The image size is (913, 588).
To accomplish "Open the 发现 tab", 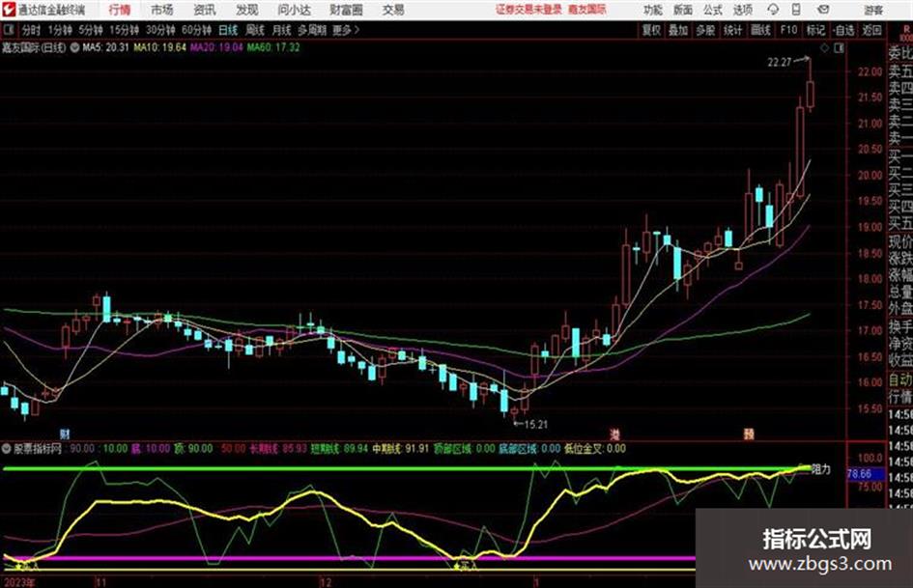I will point(247,10).
